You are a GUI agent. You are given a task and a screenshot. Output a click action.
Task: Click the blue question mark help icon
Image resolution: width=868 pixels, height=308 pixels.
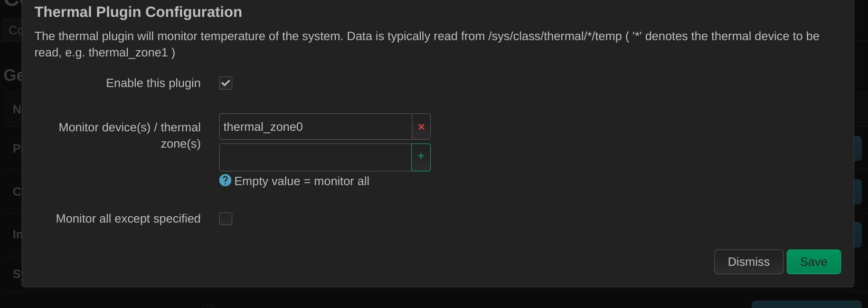coord(225,180)
